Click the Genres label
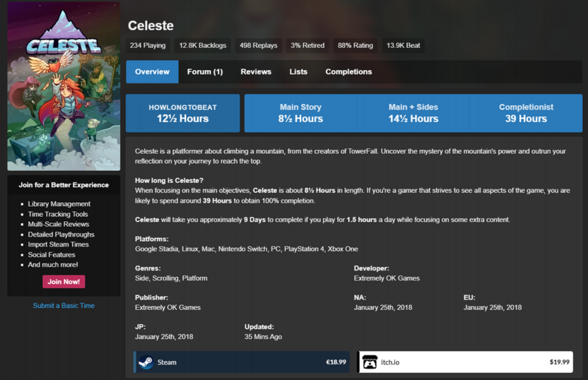 148,268
